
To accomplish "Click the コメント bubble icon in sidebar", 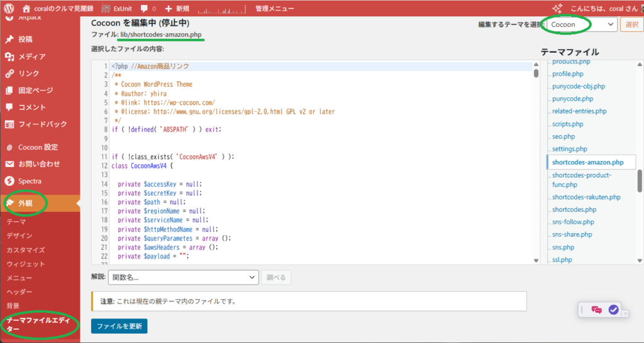I will click(x=9, y=107).
